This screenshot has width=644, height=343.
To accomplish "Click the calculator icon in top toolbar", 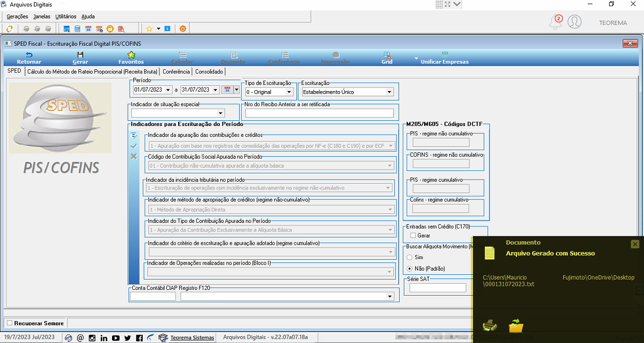I will (x=77, y=29).
